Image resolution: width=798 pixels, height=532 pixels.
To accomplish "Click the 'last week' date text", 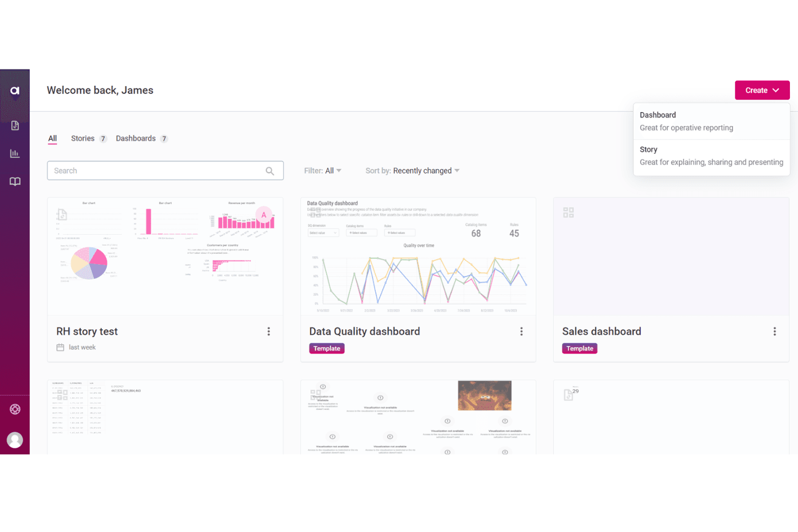I will [x=82, y=348].
